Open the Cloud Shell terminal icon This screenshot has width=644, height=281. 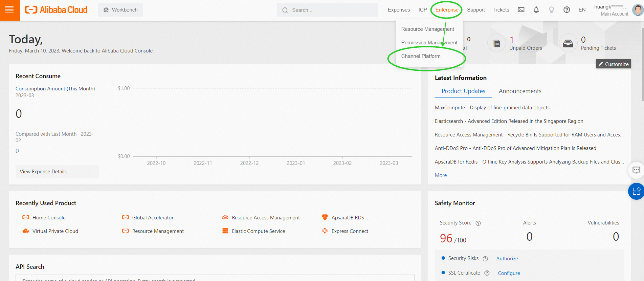[x=521, y=10]
